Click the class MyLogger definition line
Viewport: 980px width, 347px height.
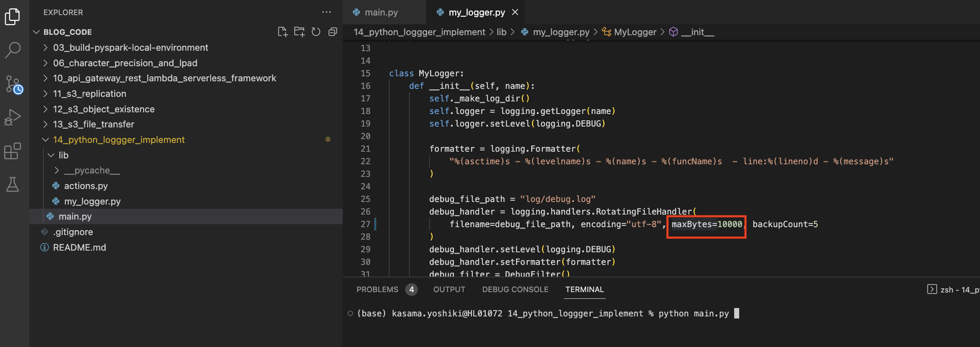426,73
